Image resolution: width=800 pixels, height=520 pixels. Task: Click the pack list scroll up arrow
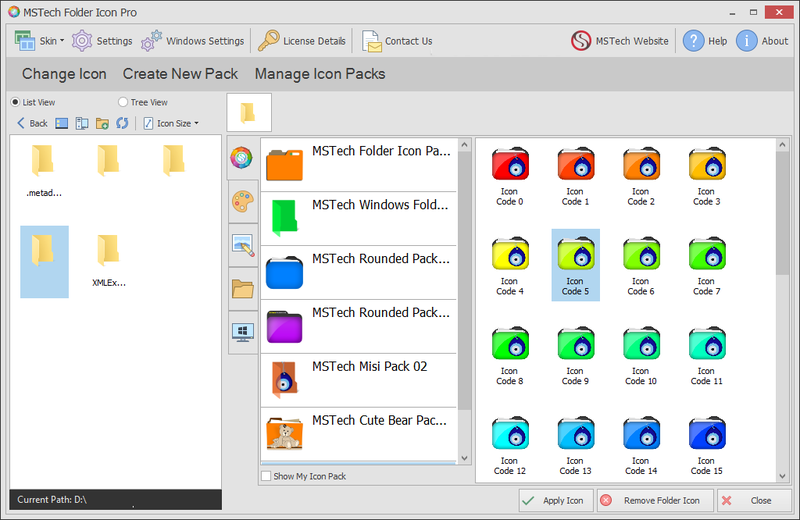[464, 145]
